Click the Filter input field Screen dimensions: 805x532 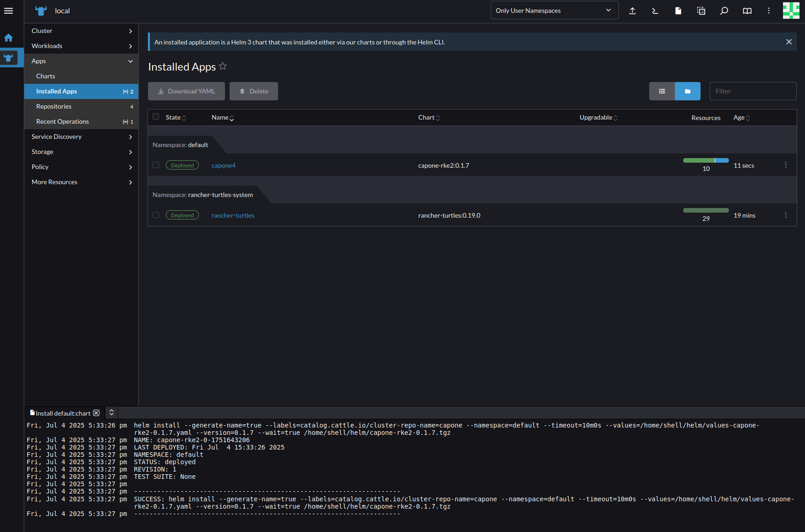click(x=753, y=91)
